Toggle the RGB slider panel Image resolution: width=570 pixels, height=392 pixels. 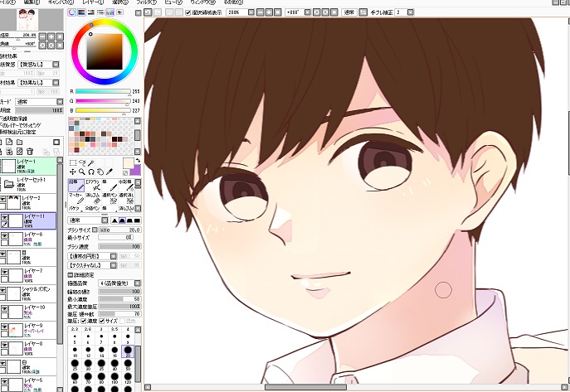coord(81,12)
